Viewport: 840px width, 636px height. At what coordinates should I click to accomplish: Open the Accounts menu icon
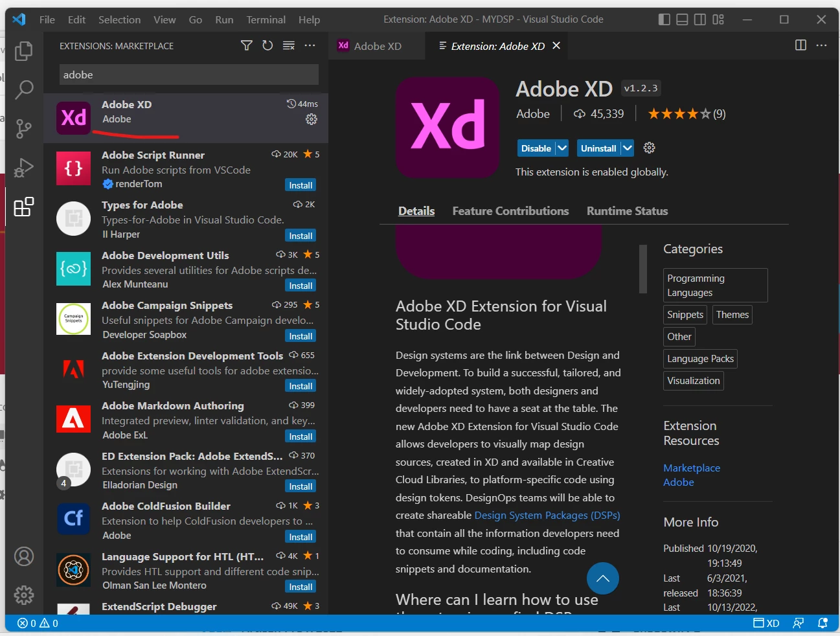click(24, 556)
